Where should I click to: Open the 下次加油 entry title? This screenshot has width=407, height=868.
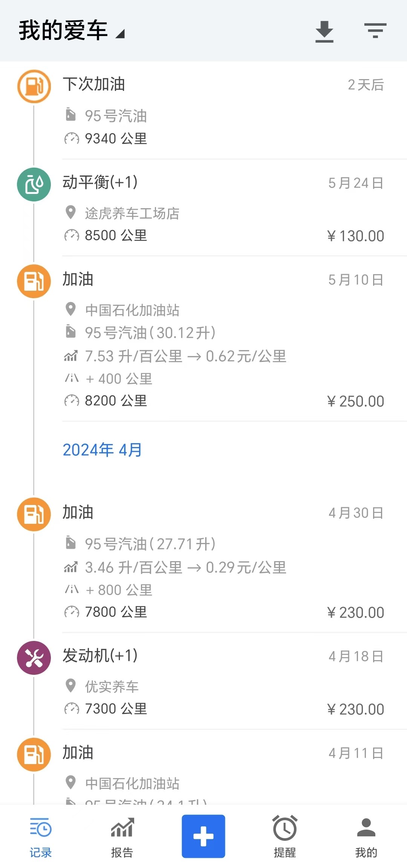pyautogui.click(x=94, y=84)
